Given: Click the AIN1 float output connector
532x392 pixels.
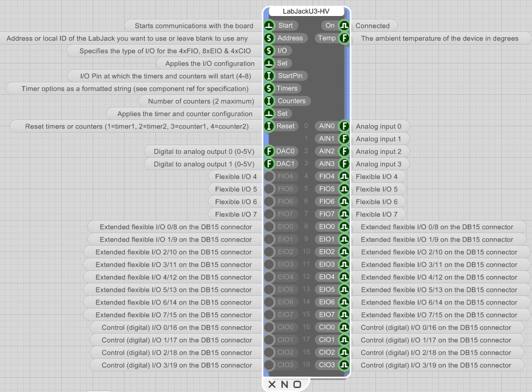Looking at the screenshot, I should click(345, 138).
